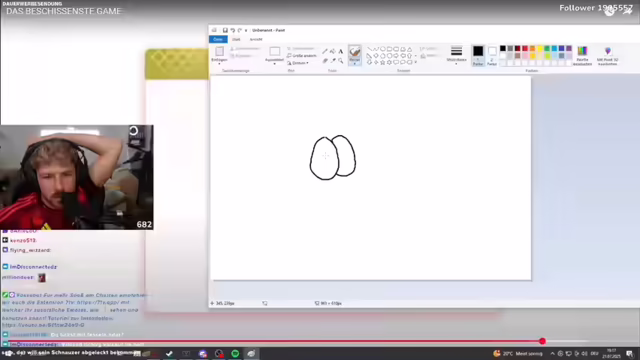
Task: Choose the Text tool (A)
Action: pos(340,51)
